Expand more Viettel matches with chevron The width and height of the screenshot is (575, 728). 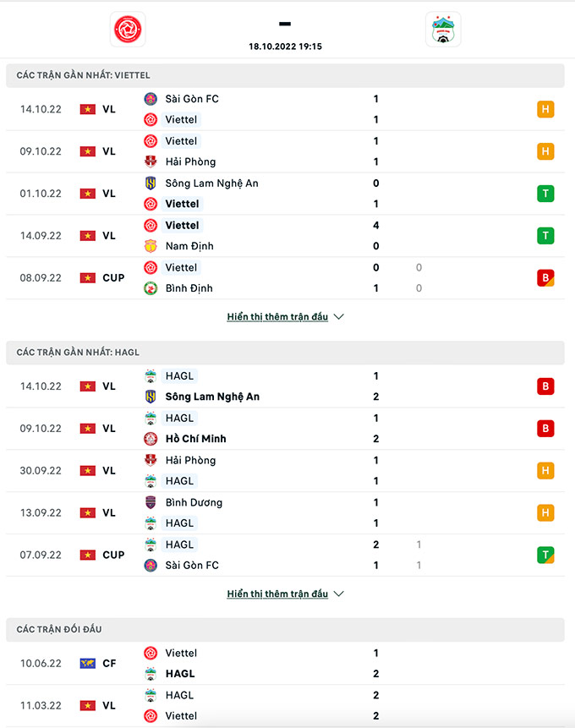coord(339,317)
